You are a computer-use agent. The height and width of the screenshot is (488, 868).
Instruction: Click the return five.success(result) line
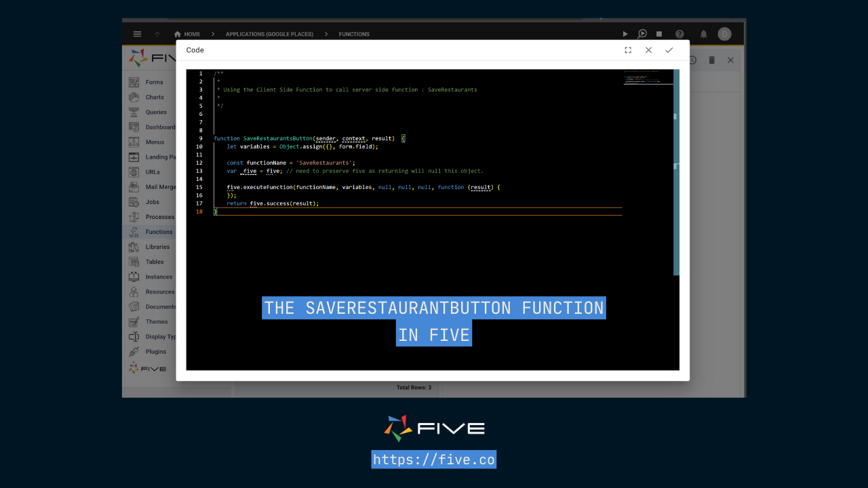tap(273, 203)
